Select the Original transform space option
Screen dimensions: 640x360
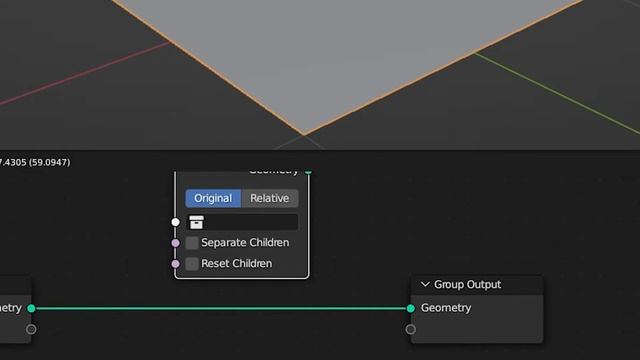coord(213,198)
